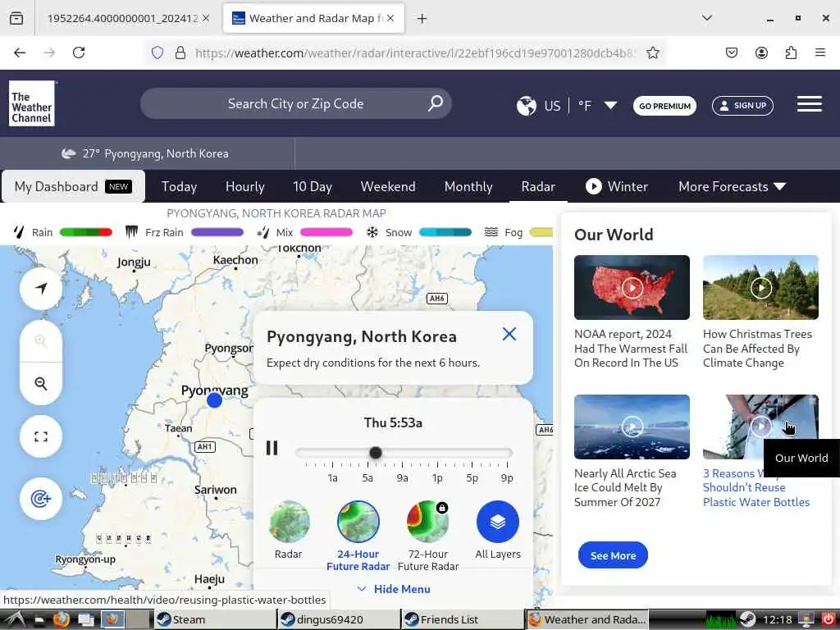The width and height of the screenshot is (840, 630).
Task: Play the NOAA report video thumbnail
Action: [632, 288]
